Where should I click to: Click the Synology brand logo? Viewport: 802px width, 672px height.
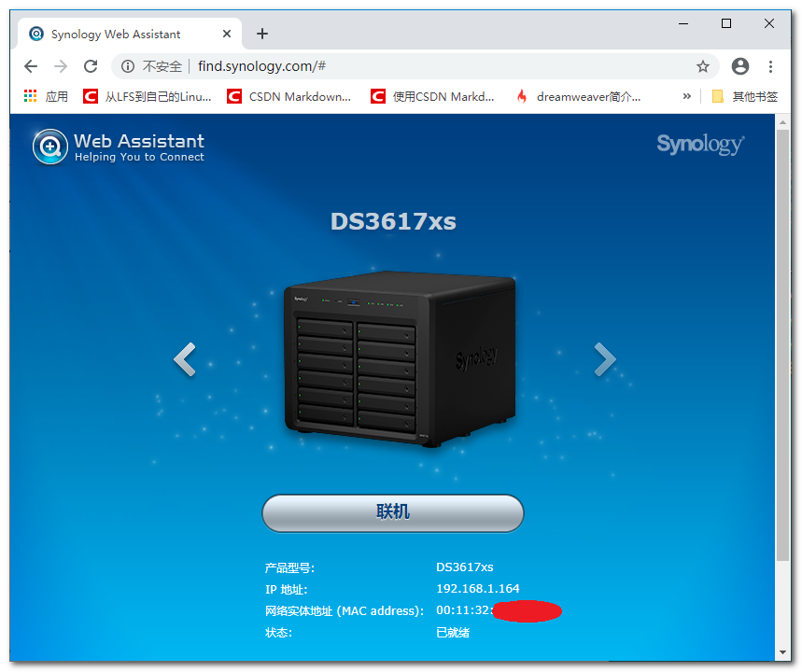point(700,145)
